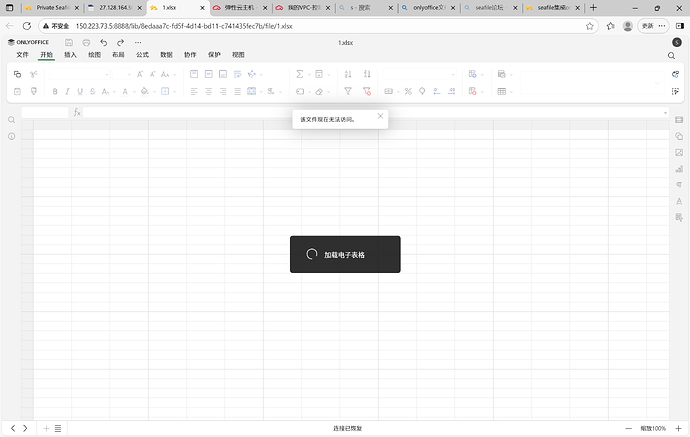Switch to the 公式 (Formula) ribbon tab
The height and width of the screenshot is (437, 690).
coord(141,55)
